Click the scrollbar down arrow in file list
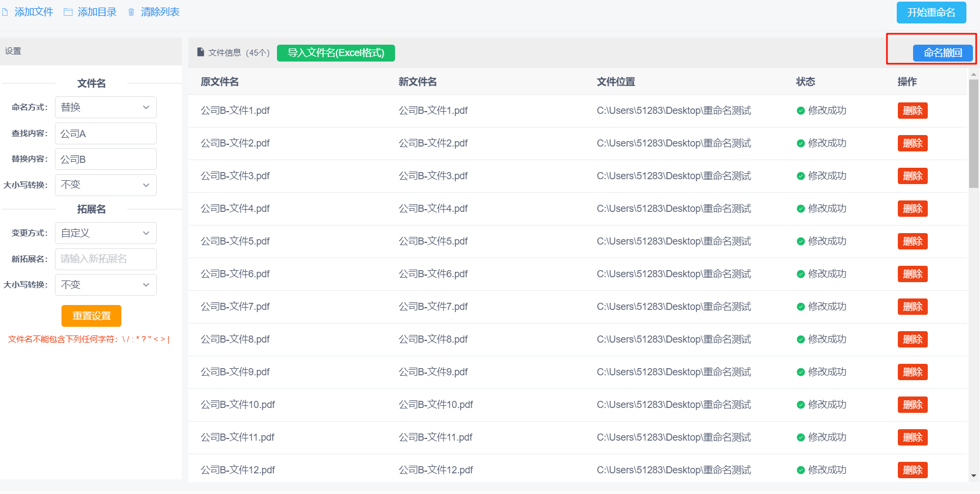 pos(973,476)
